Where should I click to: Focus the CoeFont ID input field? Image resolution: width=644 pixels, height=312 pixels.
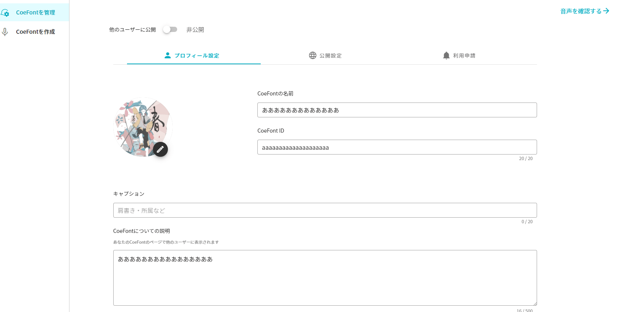click(x=397, y=147)
